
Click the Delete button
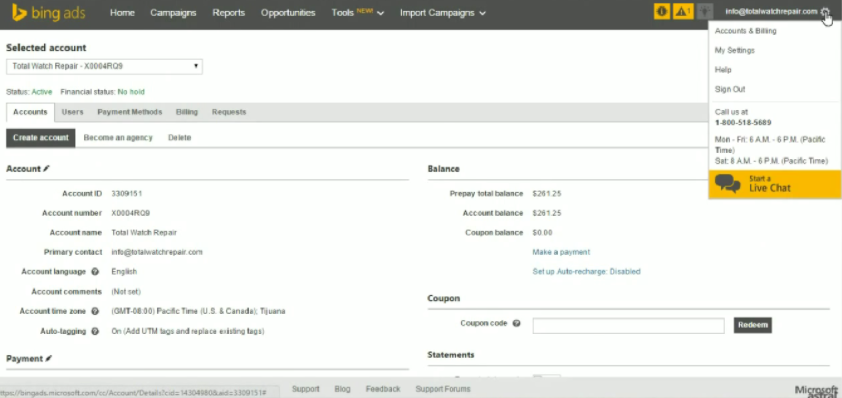tap(179, 138)
